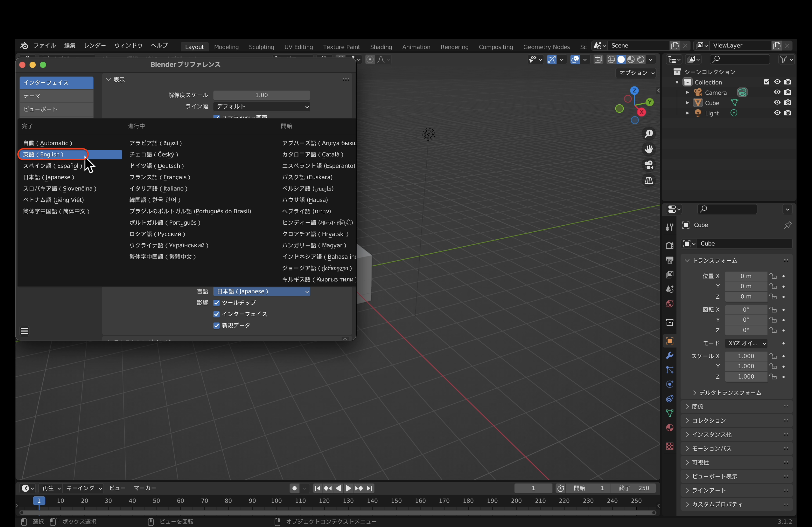This screenshot has height=527, width=812.
Task: Click the 解像度スケール 1.00 slider
Action: tap(262, 95)
